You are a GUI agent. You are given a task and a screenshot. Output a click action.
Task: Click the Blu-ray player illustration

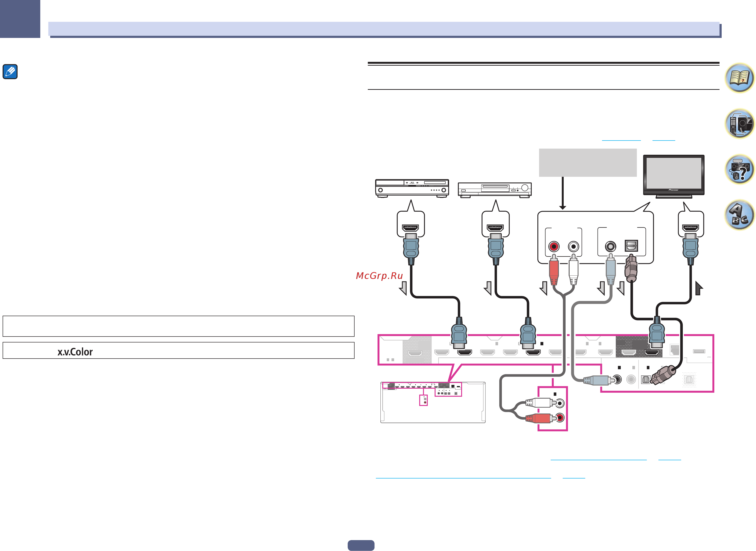click(x=412, y=188)
